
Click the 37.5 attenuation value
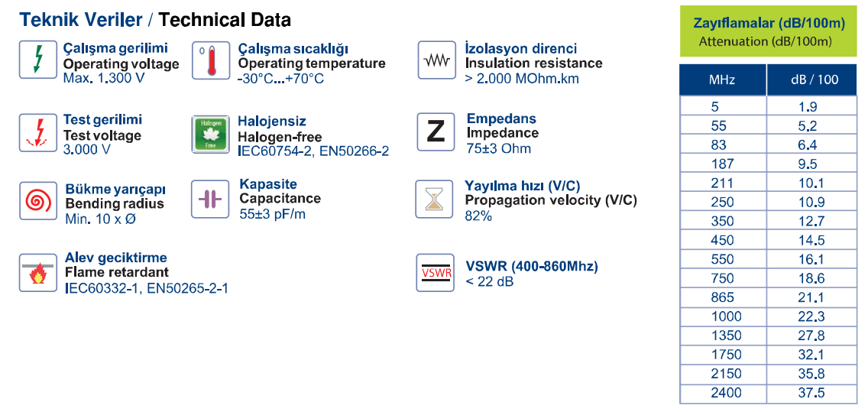(x=811, y=393)
